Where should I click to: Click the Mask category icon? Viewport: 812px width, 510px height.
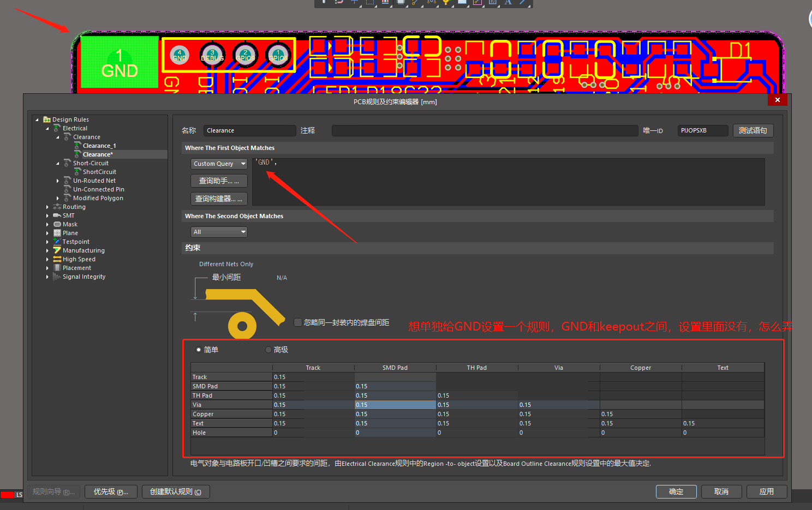[57, 224]
